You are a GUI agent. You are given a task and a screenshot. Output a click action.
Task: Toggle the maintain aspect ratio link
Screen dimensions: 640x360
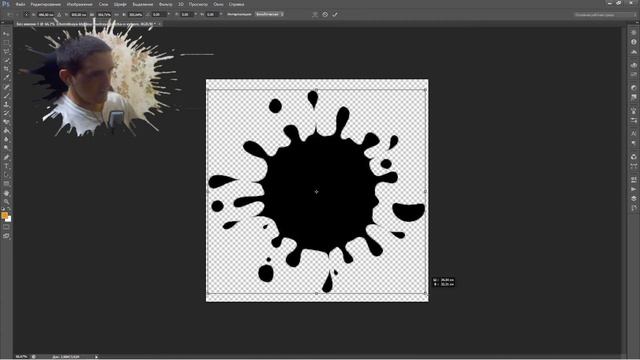(x=116, y=14)
